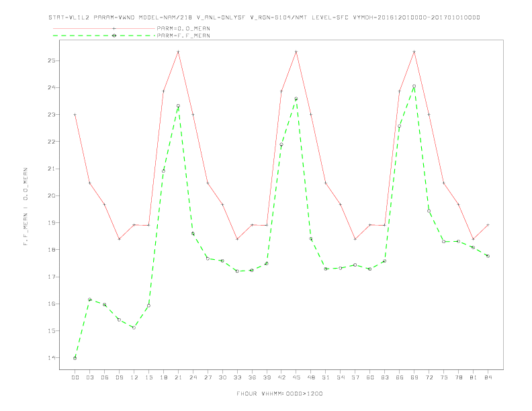Click the red peak data point at hour 21
Screen dimensions: 532x411
(x=178, y=52)
